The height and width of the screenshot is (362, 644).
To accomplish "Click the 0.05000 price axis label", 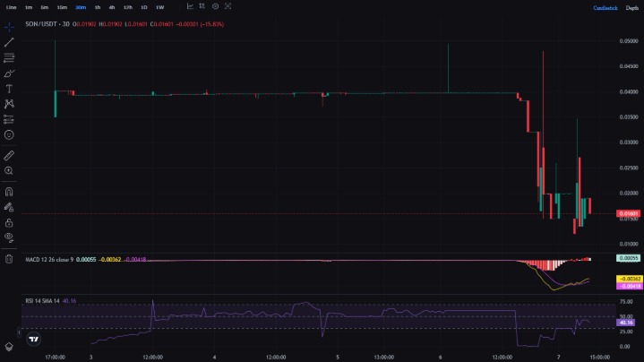I will (x=629, y=41).
